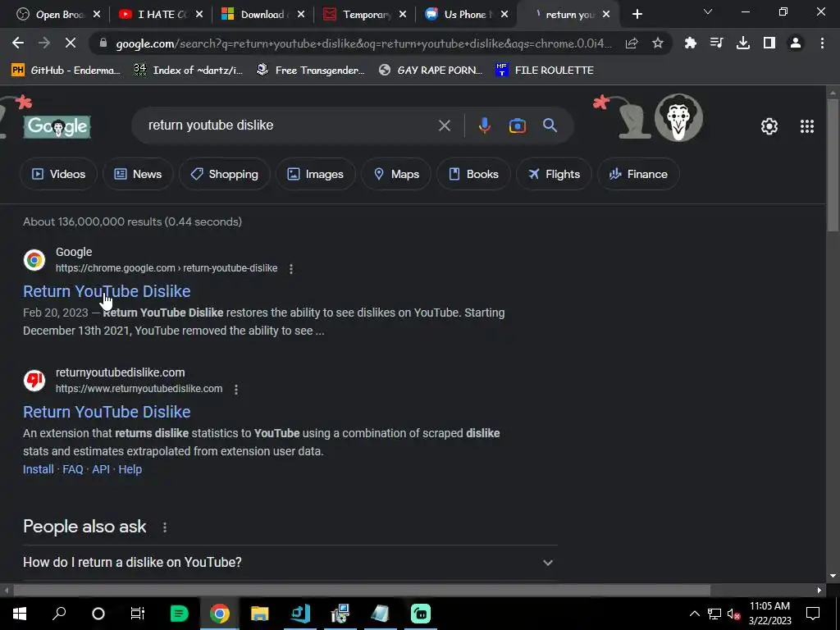Open FILE ROULETTE bookmark
Image resolution: width=840 pixels, height=630 pixels.
[545, 71]
